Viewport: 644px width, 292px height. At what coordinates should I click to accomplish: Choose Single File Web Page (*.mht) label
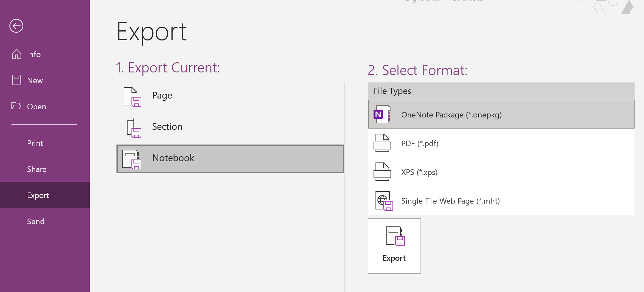[450, 201]
